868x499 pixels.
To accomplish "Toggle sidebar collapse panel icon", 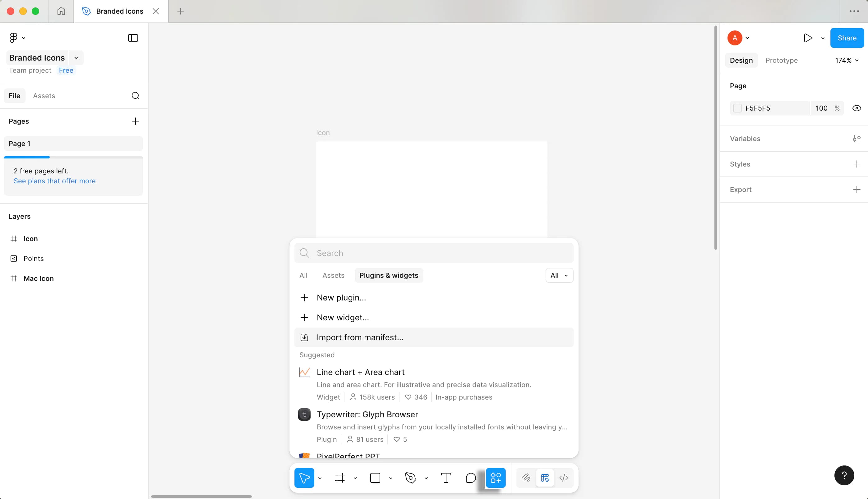I will (x=133, y=38).
